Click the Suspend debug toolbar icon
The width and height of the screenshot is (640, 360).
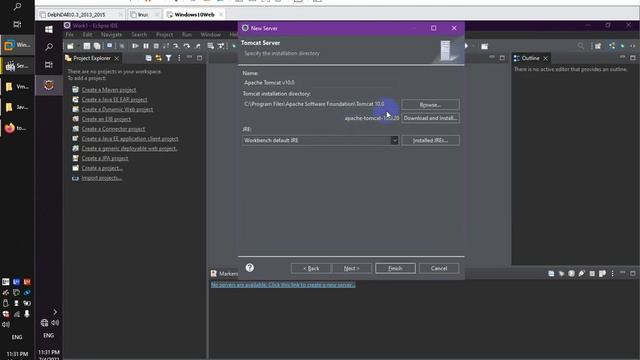(146, 46)
